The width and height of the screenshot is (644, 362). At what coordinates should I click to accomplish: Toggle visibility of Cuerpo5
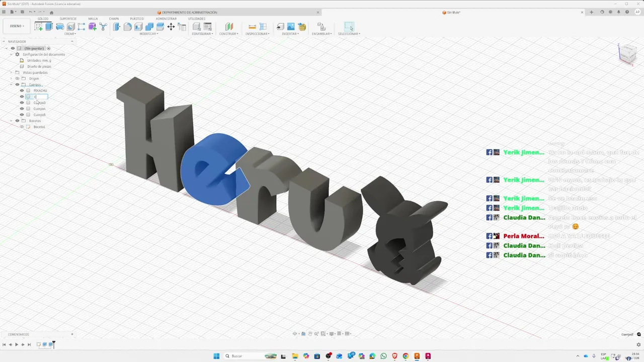(22, 115)
